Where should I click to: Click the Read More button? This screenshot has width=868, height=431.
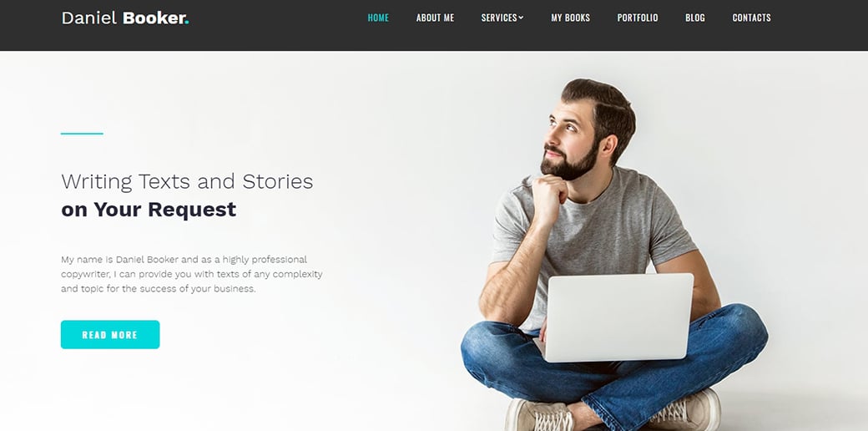[110, 335]
